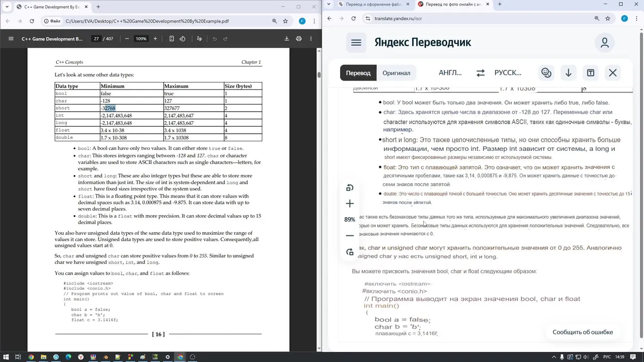Zoom in on translated image

(x=350, y=204)
